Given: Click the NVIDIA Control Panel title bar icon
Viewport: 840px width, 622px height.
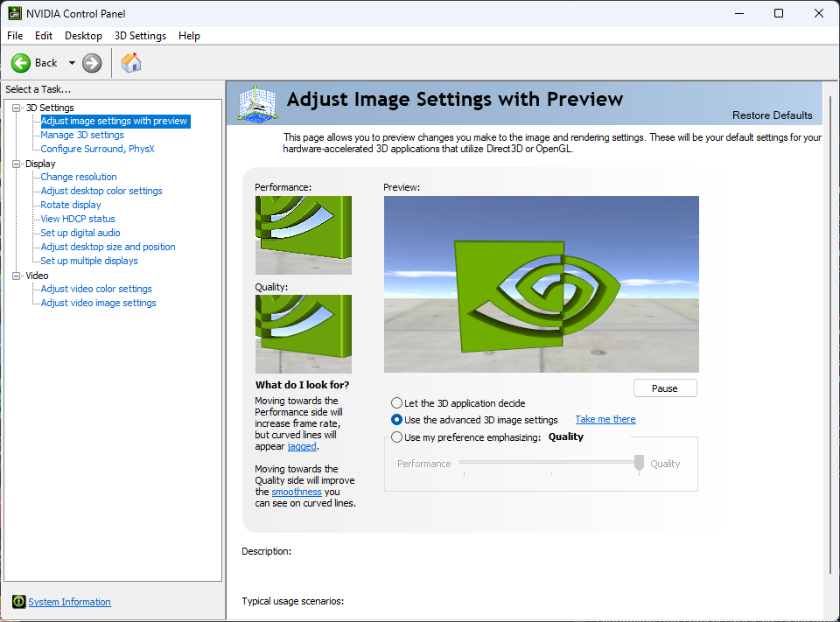Looking at the screenshot, I should click(x=15, y=13).
